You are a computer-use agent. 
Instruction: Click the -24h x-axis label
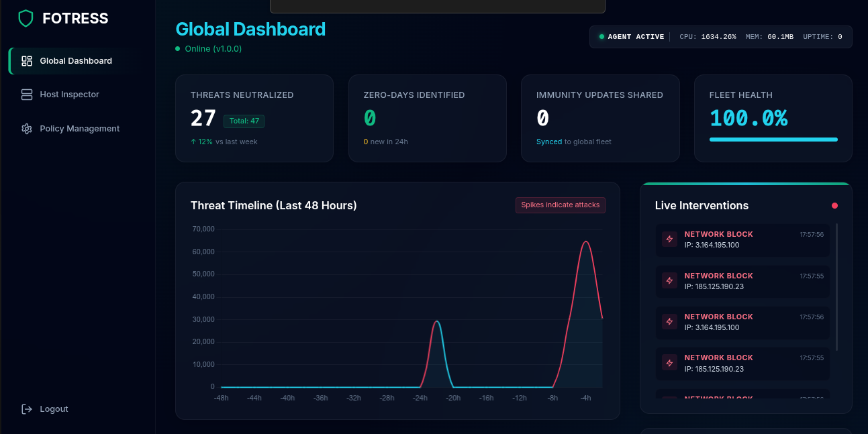coord(420,398)
